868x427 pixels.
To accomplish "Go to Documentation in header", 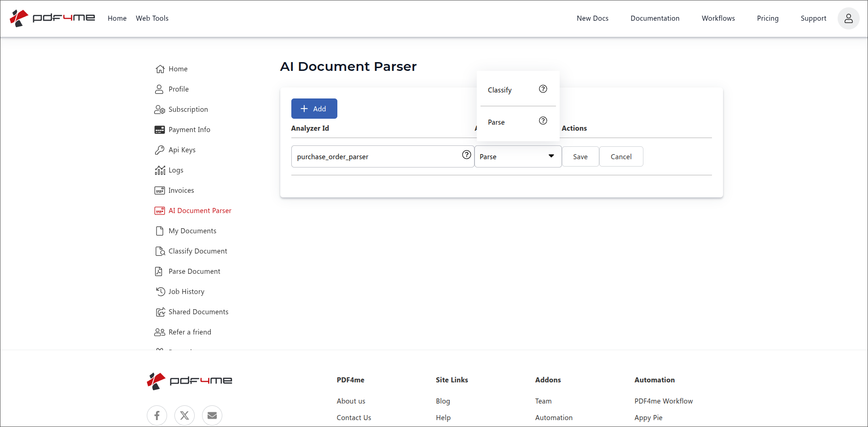I will click(655, 18).
